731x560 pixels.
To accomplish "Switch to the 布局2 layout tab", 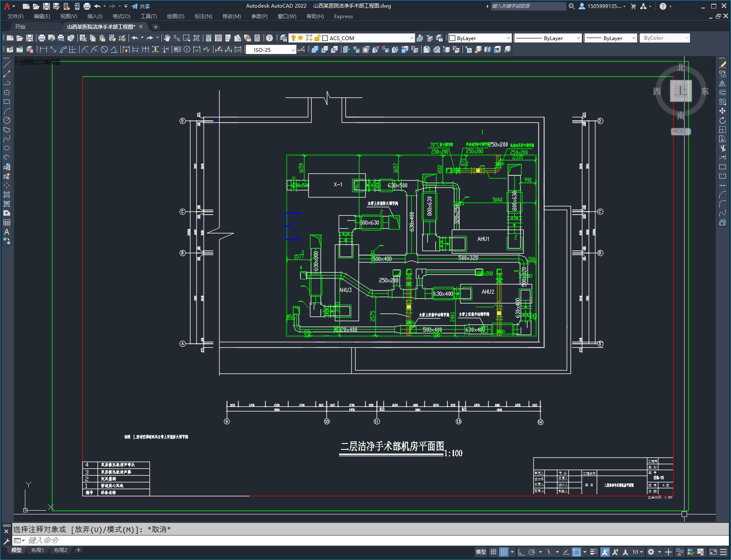I will click(60, 550).
